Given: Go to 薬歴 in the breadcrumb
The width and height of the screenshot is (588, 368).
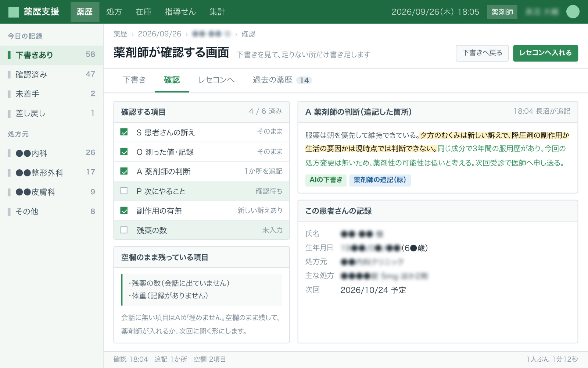Looking at the screenshot, I should [x=120, y=34].
